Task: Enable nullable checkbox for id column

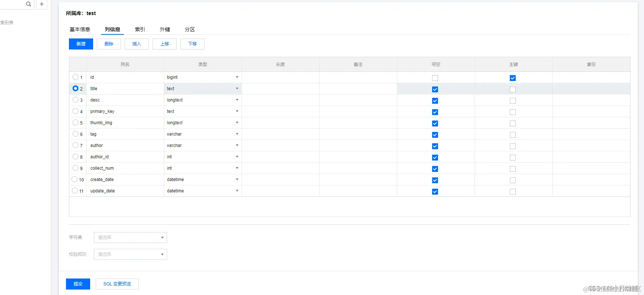Action: coord(435,78)
